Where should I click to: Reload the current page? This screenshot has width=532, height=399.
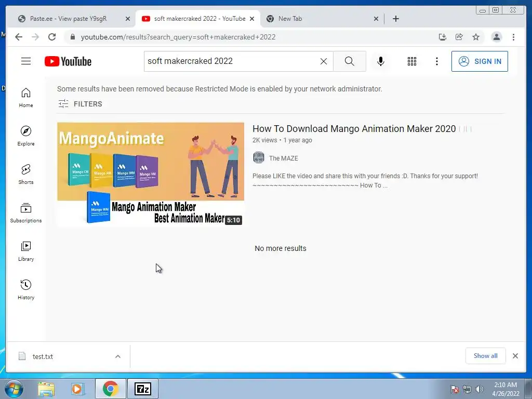point(52,37)
